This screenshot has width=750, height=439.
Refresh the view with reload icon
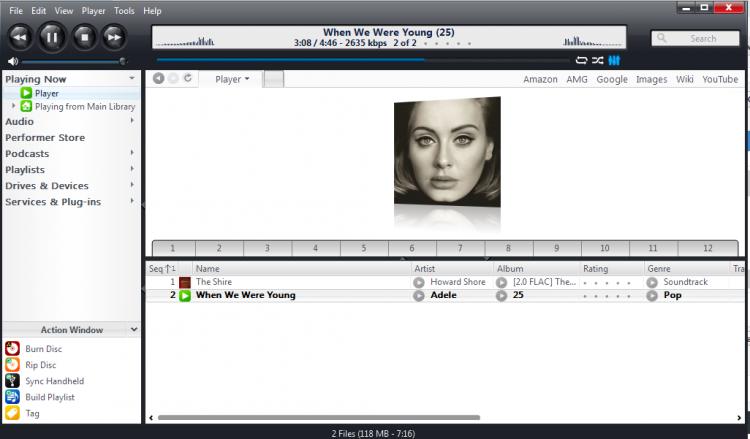click(x=188, y=78)
